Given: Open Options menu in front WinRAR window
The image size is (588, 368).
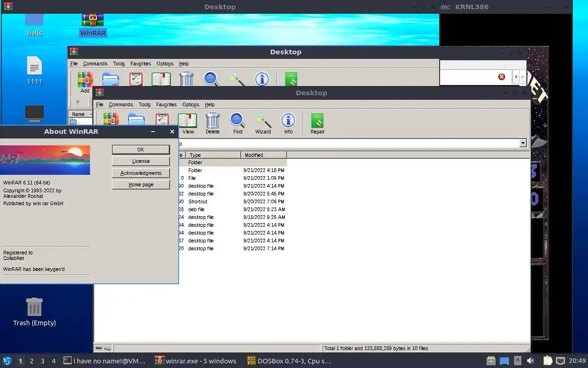Looking at the screenshot, I should [x=191, y=104].
